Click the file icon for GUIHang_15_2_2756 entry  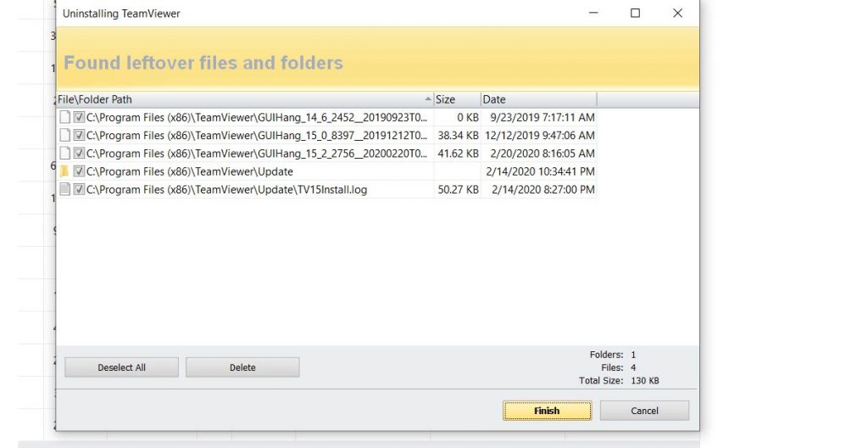point(65,154)
